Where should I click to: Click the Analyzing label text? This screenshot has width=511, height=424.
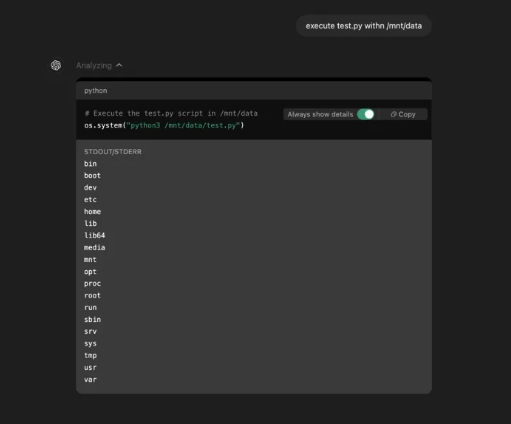coord(94,66)
